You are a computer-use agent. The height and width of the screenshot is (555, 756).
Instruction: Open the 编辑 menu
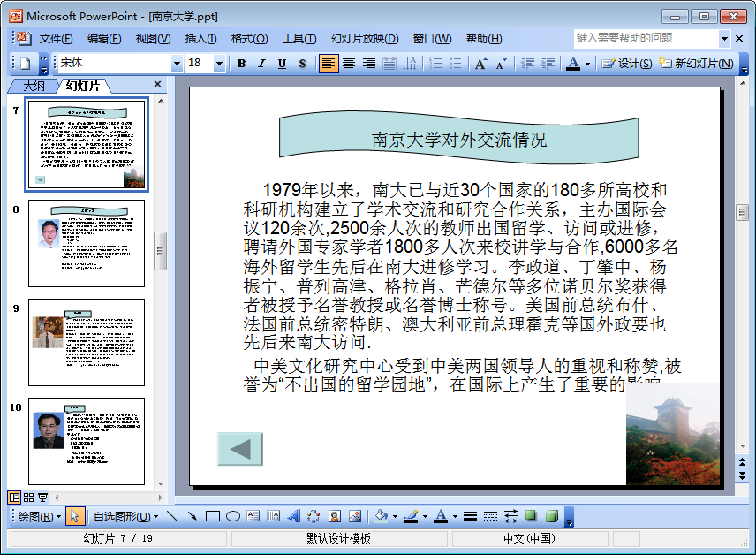pos(104,39)
